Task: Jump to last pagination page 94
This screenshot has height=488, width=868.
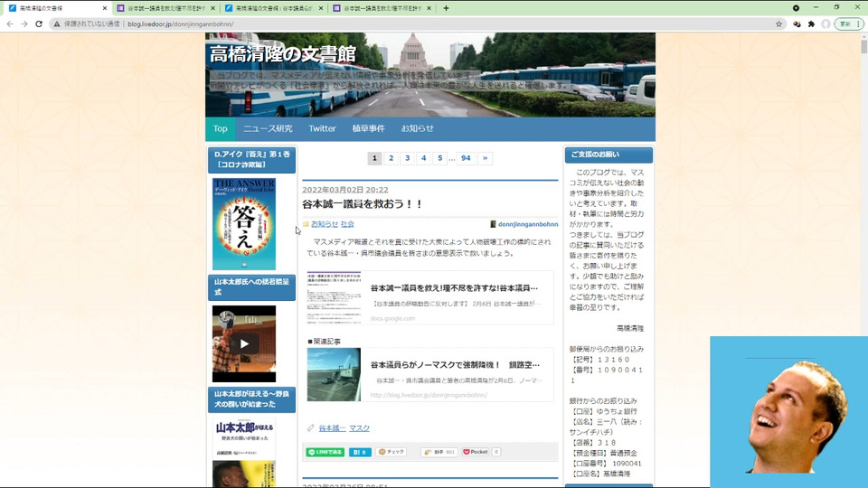Action: (x=466, y=158)
